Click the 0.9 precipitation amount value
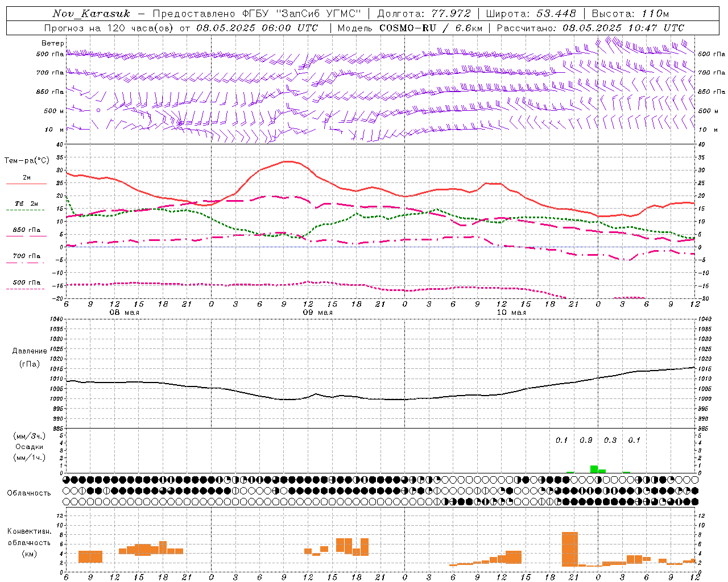The width and height of the screenshot is (728, 582). 586,440
